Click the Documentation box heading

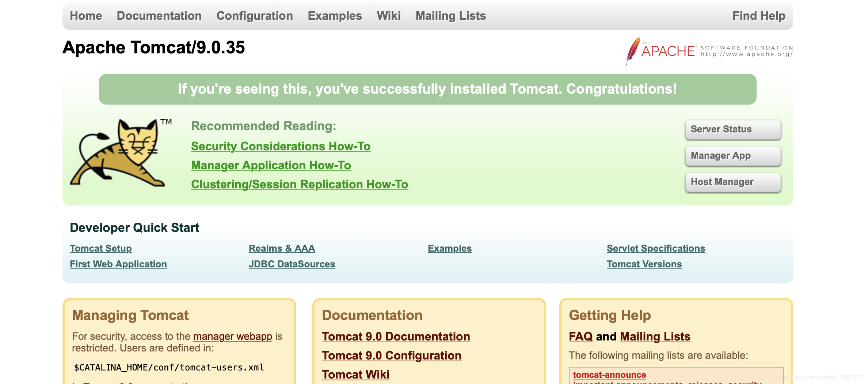coord(372,315)
